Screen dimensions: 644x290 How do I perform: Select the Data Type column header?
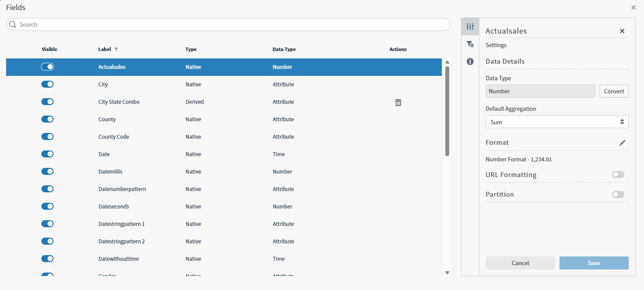284,49
